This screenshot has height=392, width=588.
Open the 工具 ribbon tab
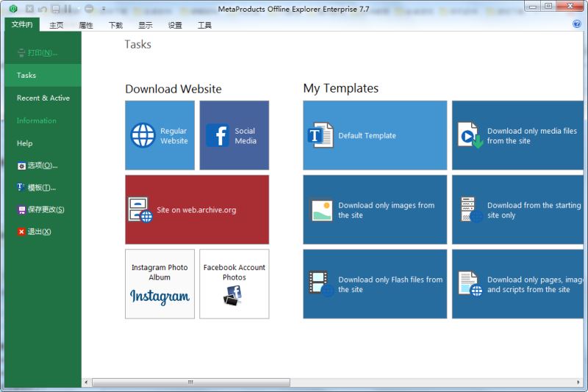tap(205, 25)
